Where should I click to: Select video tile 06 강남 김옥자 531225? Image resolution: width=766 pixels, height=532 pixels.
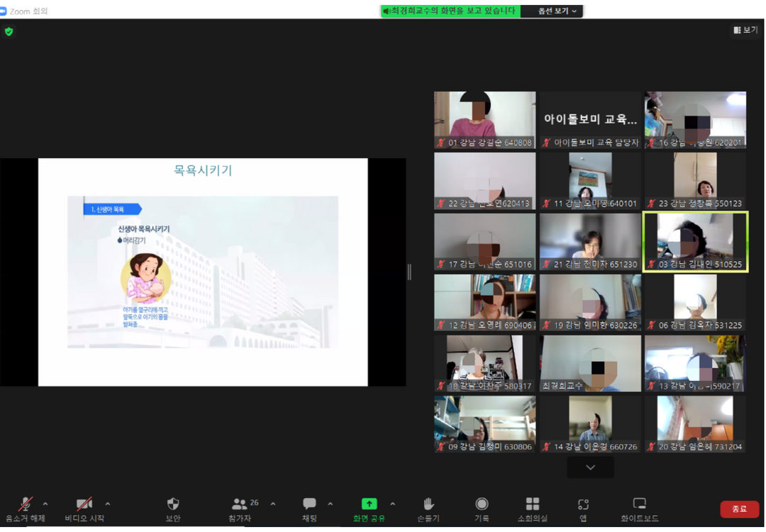(x=695, y=302)
